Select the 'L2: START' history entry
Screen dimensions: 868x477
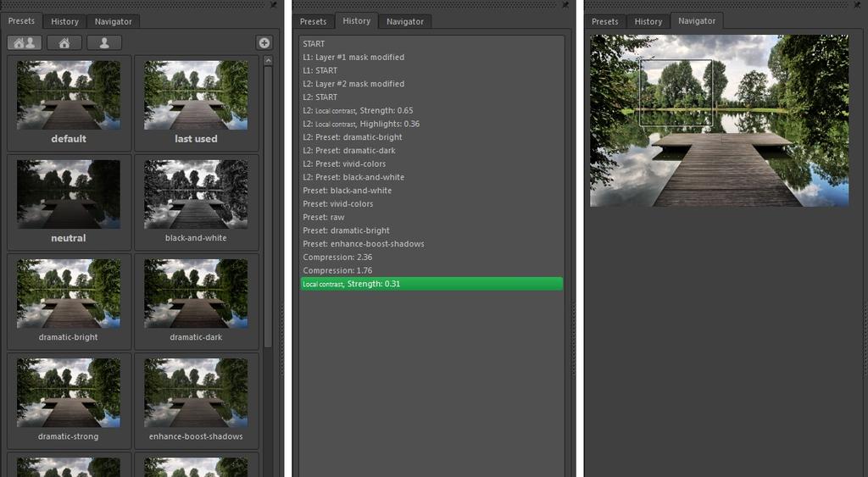pyautogui.click(x=431, y=97)
